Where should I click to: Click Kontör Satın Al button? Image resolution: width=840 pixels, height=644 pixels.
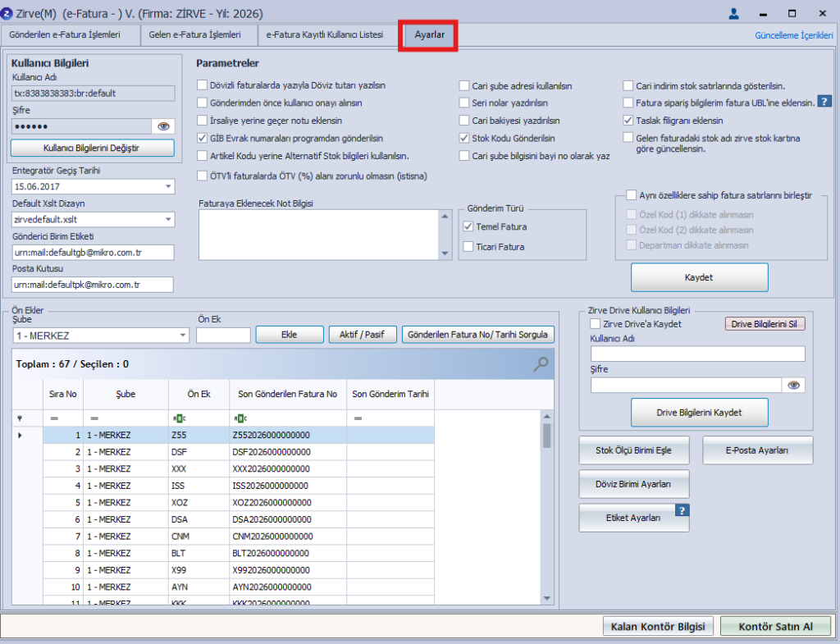(x=776, y=626)
